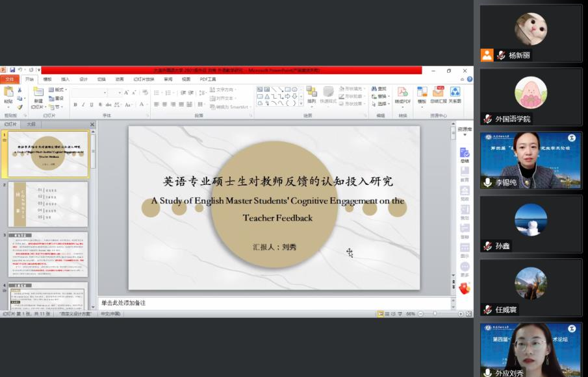
Task: Click the New Slide icon
Action: pos(38,94)
